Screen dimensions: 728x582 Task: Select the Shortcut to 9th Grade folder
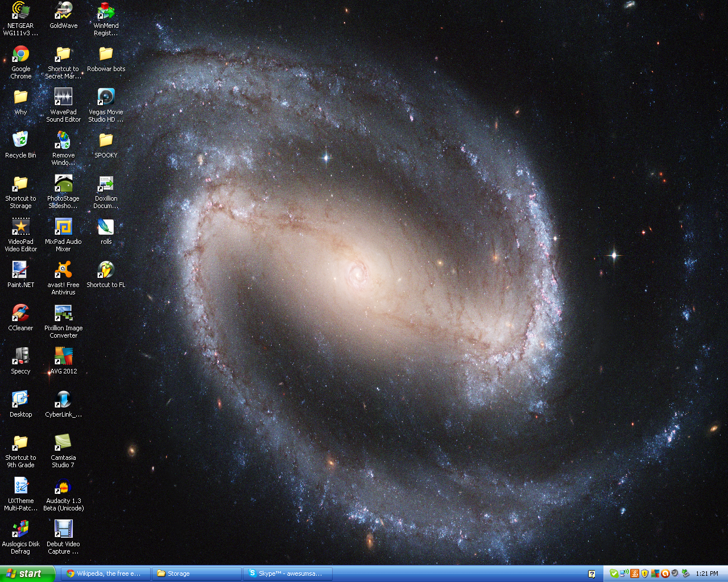(20, 451)
